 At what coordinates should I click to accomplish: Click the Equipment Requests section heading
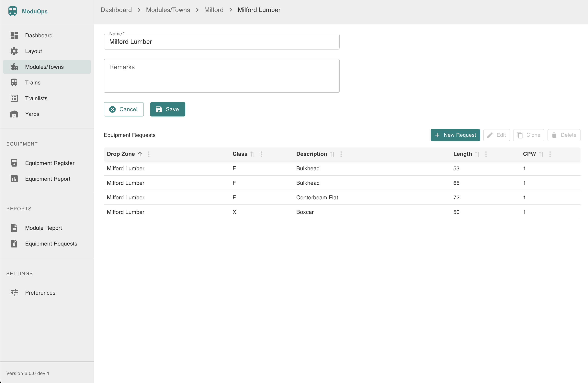(x=130, y=135)
